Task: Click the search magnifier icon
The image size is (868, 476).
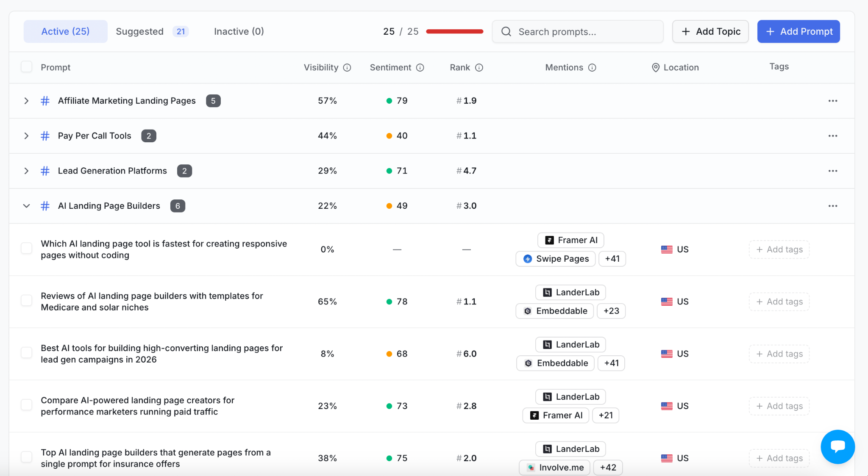Action: [x=506, y=32]
